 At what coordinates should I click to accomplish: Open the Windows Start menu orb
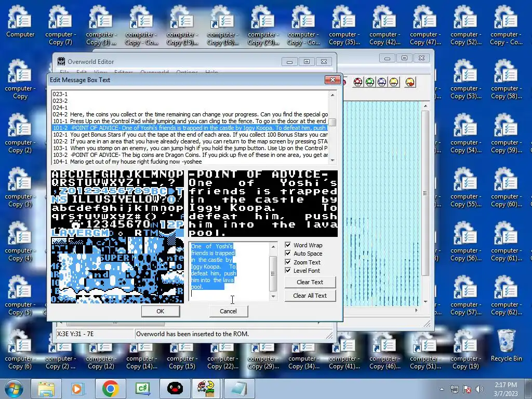(13, 389)
